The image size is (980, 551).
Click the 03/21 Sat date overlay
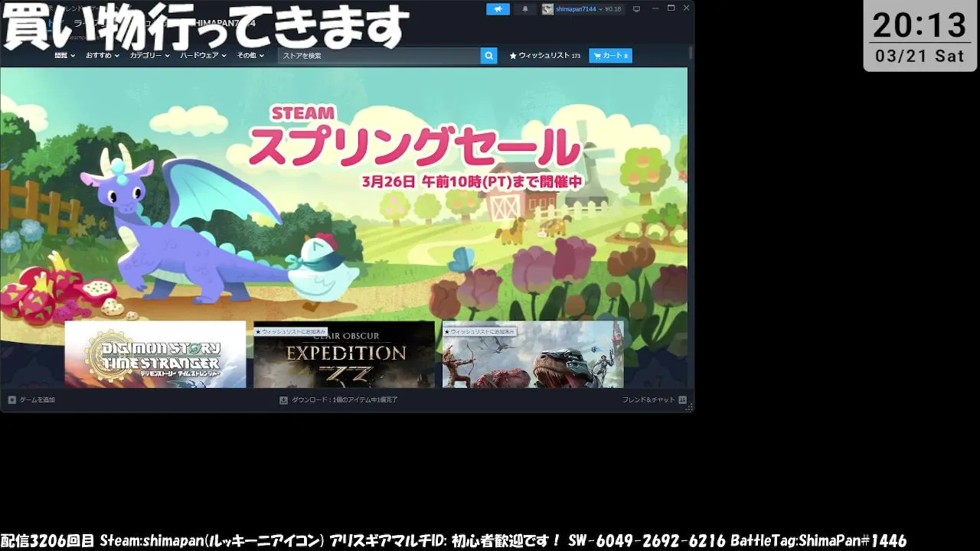click(920, 56)
